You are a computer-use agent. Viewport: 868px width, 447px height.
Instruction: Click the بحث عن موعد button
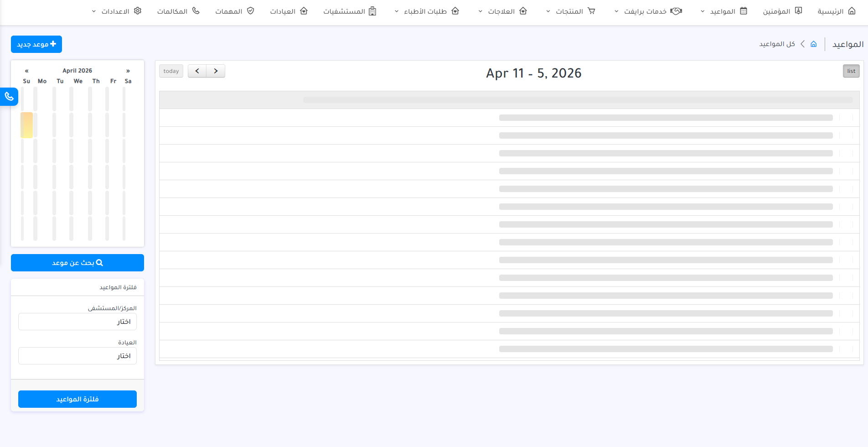pyautogui.click(x=77, y=263)
